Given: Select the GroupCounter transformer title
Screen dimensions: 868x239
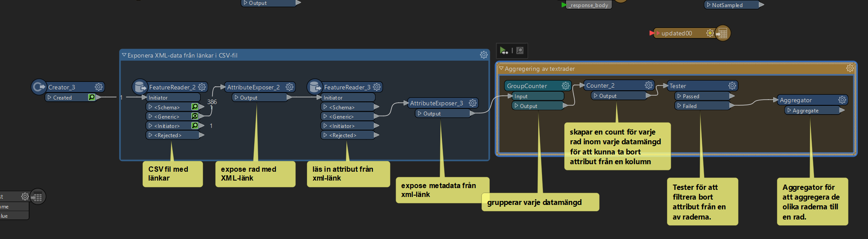Looking at the screenshot, I should (527, 86).
